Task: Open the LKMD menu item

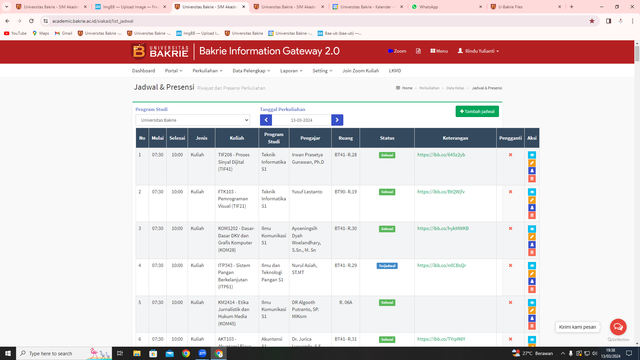Action: click(395, 71)
